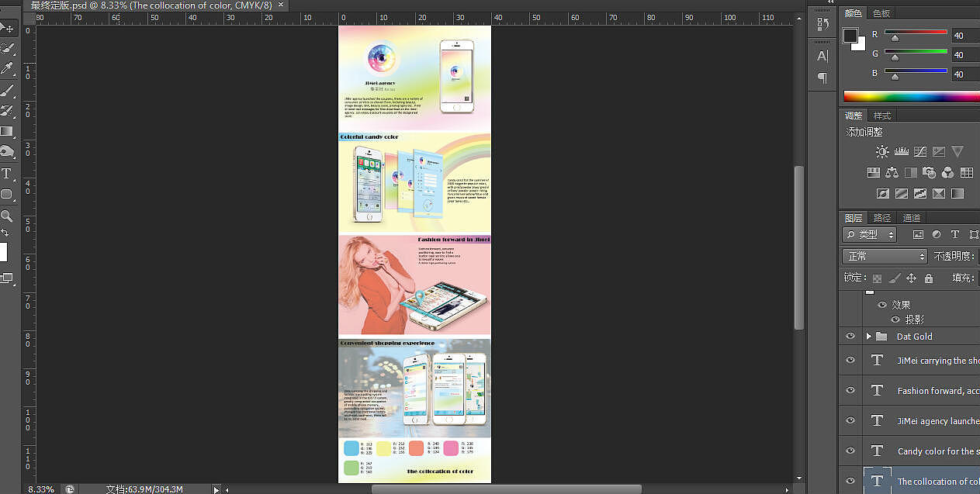Add an Exposure adjustment

click(x=939, y=152)
